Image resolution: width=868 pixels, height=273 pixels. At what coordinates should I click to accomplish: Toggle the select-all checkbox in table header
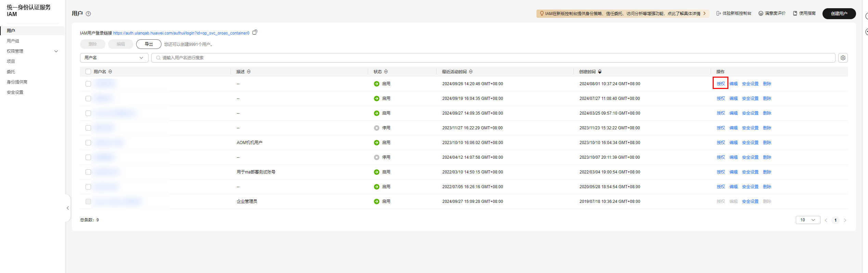pyautogui.click(x=88, y=71)
